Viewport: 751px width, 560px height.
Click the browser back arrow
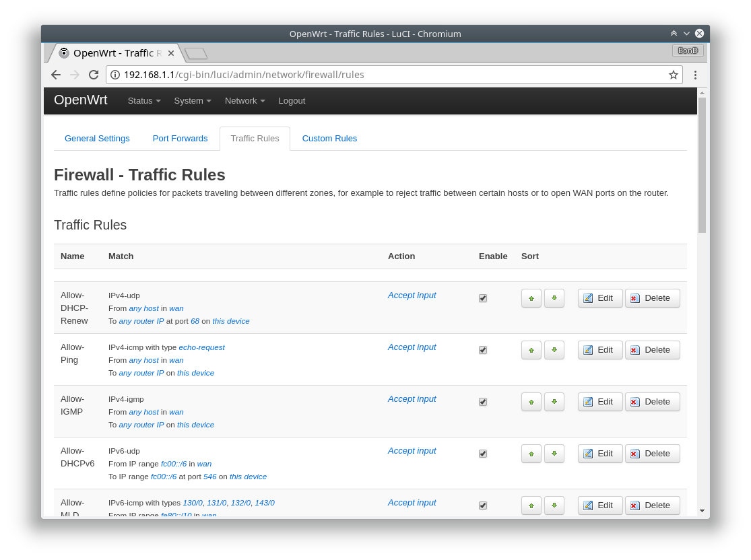click(x=56, y=75)
